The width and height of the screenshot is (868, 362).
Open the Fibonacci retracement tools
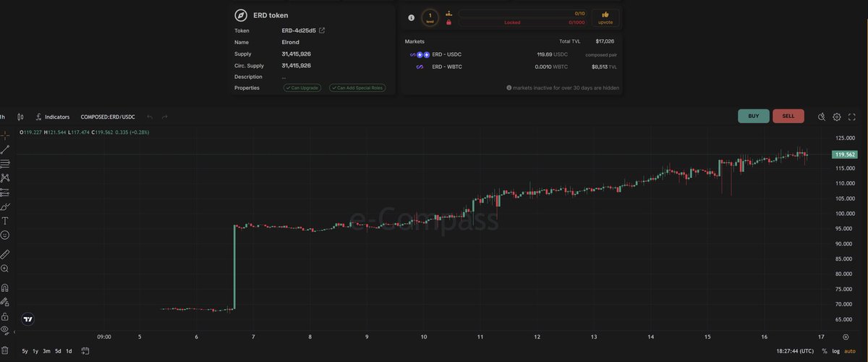tap(4, 164)
